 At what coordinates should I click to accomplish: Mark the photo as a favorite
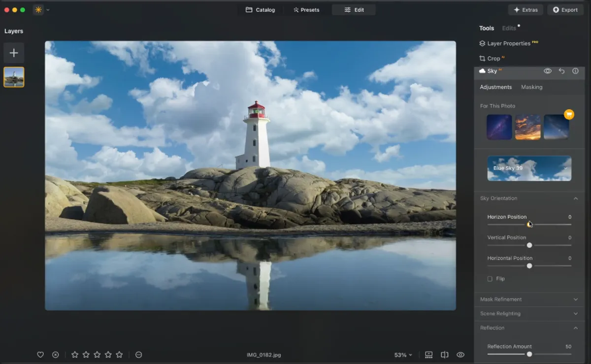[x=40, y=354]
